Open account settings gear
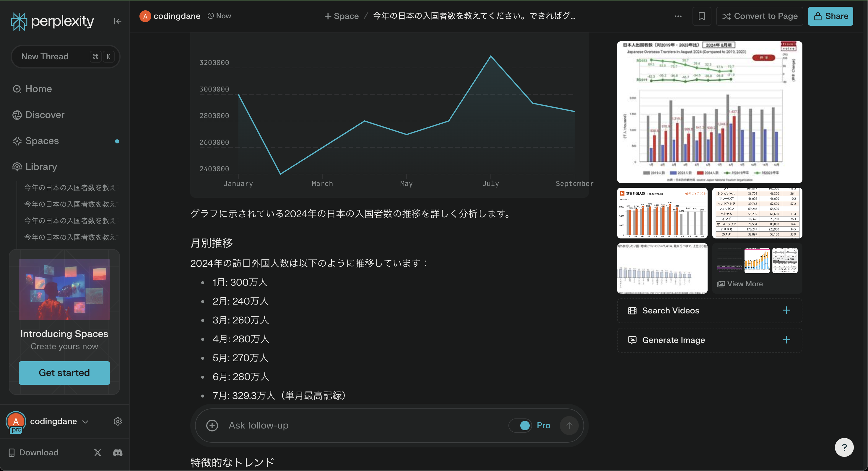Screen dimensions: 868x471 [118, 421]
